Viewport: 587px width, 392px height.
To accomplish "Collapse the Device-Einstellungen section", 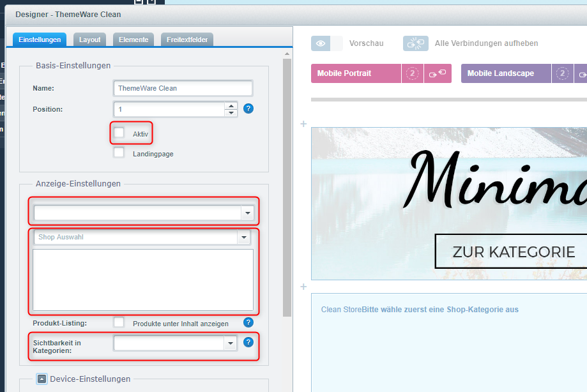I will coord(42,379).
